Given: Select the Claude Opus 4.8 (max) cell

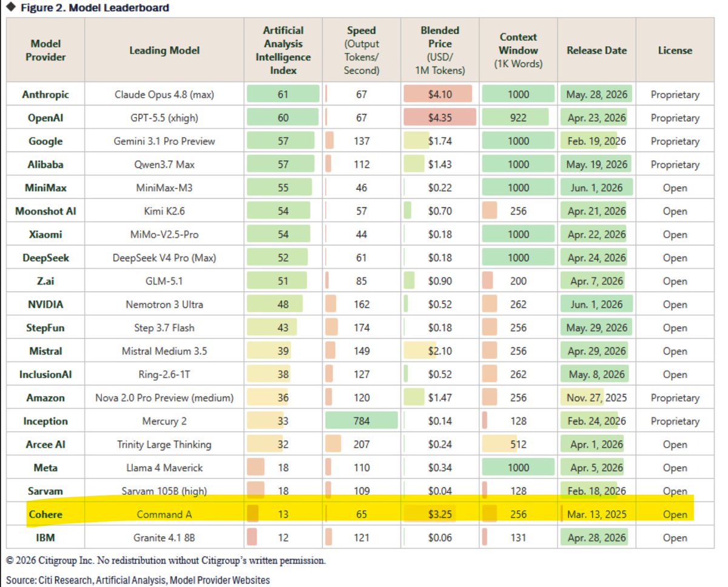Looking at the screenshot, I should coord(164,95).
